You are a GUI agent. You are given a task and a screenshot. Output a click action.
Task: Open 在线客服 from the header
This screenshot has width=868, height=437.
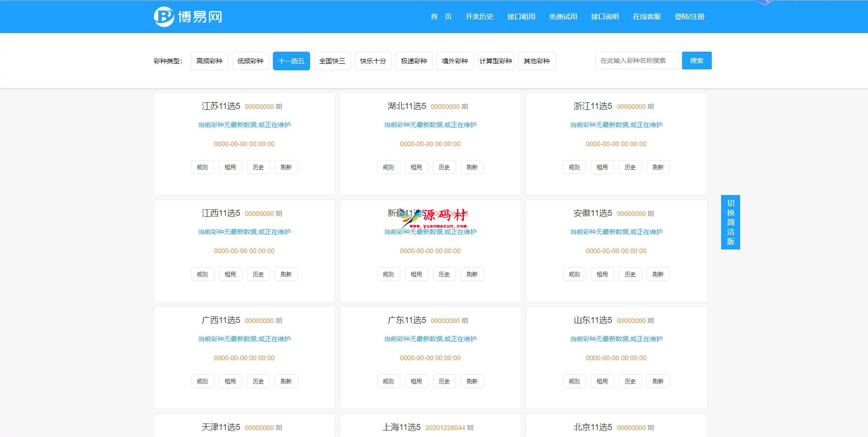click(x=647, y=17)
